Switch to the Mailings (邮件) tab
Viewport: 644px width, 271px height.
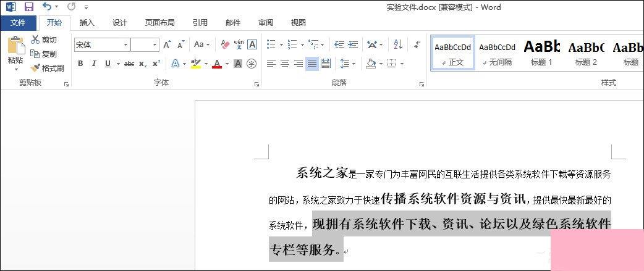pos(233,23)
